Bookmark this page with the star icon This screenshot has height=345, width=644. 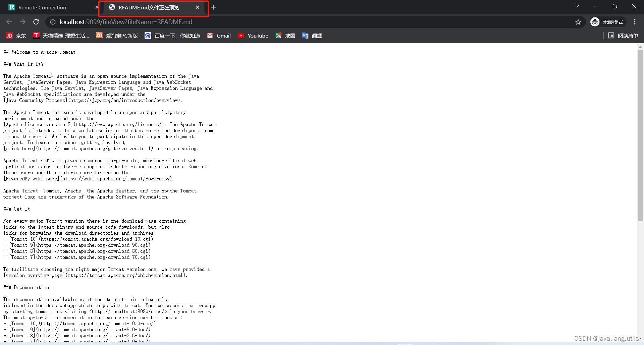coord(578,22)
